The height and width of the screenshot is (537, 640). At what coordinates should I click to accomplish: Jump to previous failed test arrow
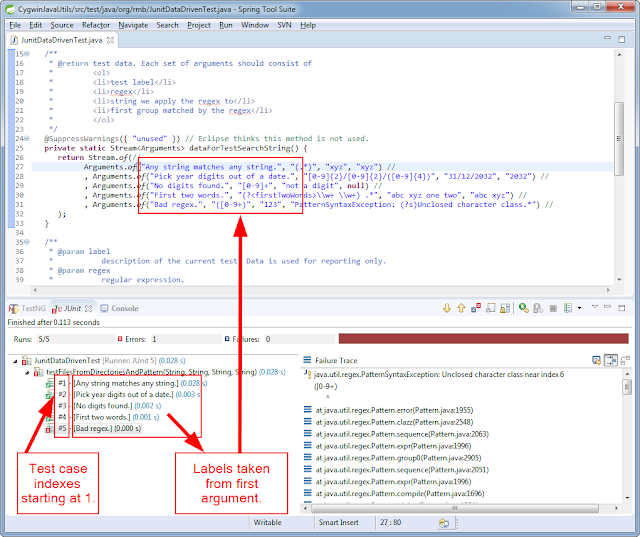(461, 308)
